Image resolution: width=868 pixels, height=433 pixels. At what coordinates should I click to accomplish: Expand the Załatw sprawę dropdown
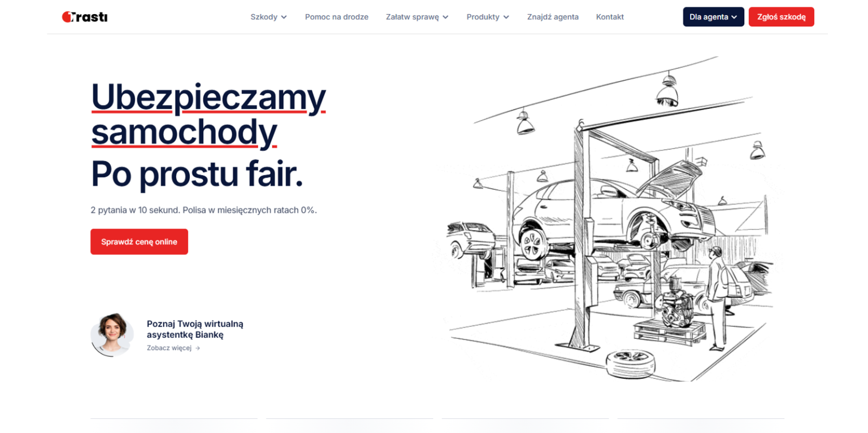point(413,16)
